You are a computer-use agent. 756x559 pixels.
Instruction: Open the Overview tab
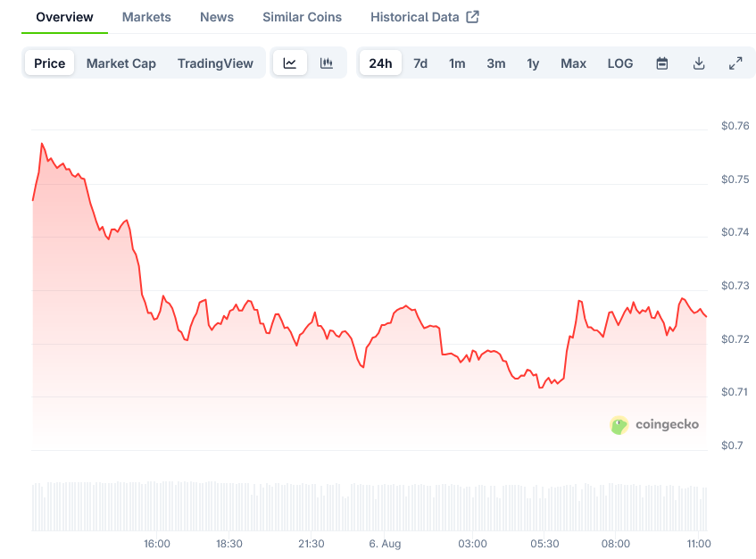pos(64,17)
